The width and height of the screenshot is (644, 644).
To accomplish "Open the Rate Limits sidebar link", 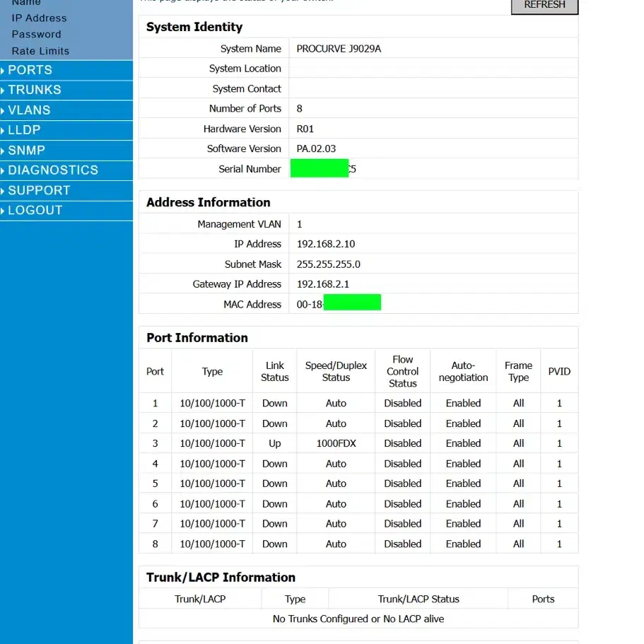I will 40,51.
